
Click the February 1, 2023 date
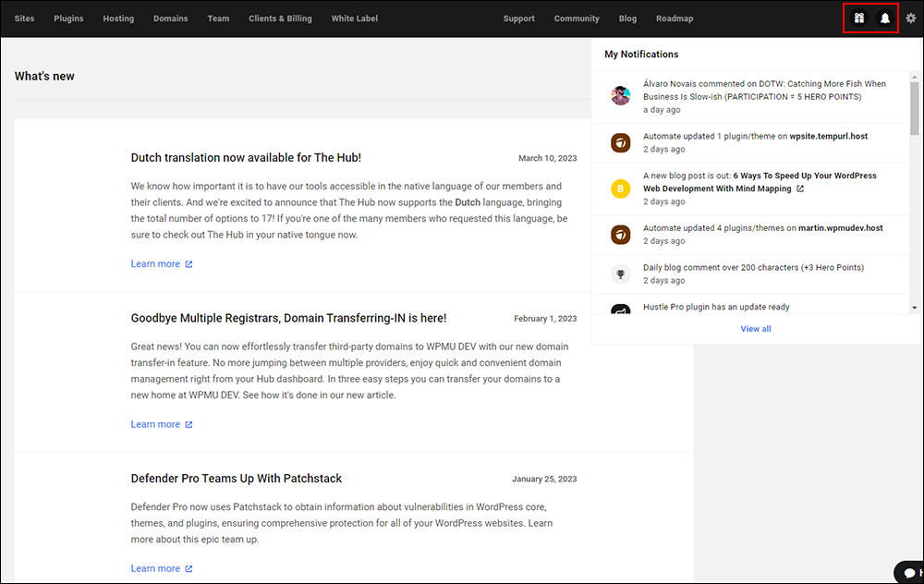pos(545,318)
